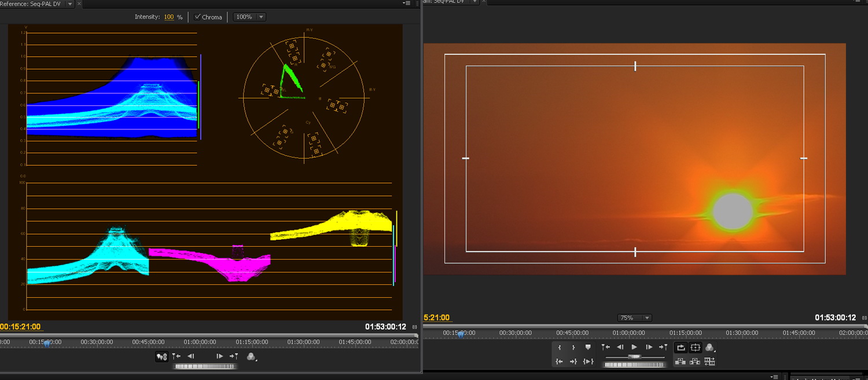
Task: Toggle the Loop playback button
Action: pos(681,348)
